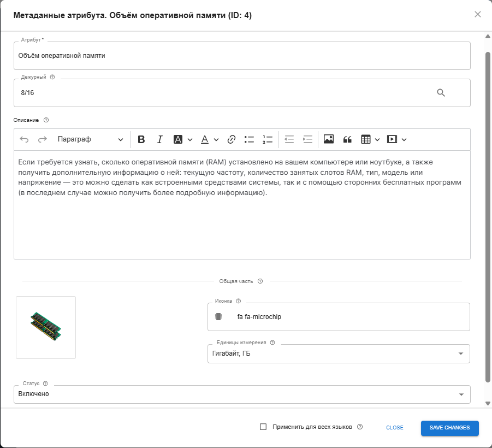Screen dimensions: 492x448
Task: Click the Undo icon in the editor toolbar
Action: 24,139
